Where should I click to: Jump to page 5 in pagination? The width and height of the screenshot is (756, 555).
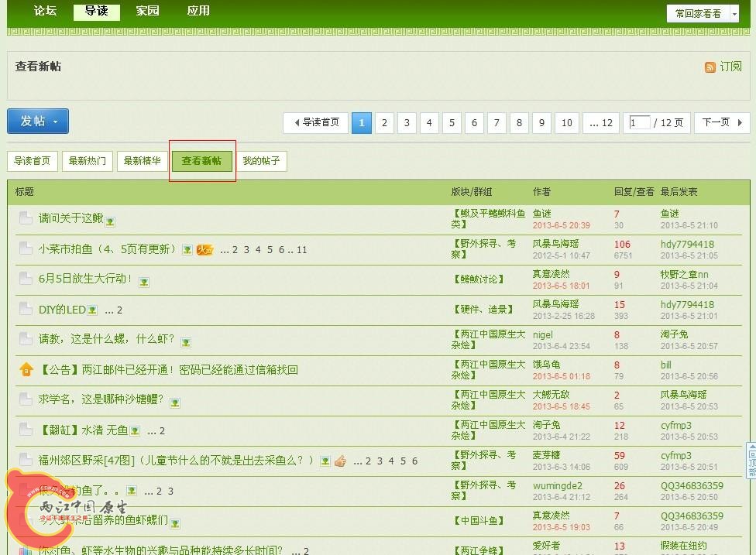pos(452,122)
